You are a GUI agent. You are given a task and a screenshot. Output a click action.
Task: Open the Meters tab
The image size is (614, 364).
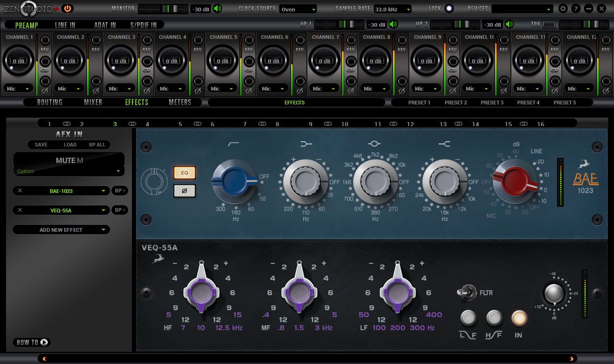(x=180, y=102)
